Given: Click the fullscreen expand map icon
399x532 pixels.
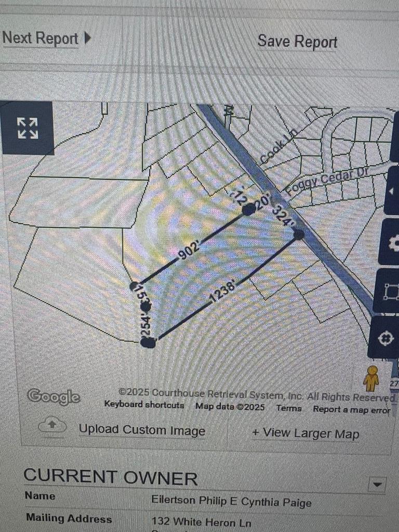Looking at the screenshot, I should (28, 128).
